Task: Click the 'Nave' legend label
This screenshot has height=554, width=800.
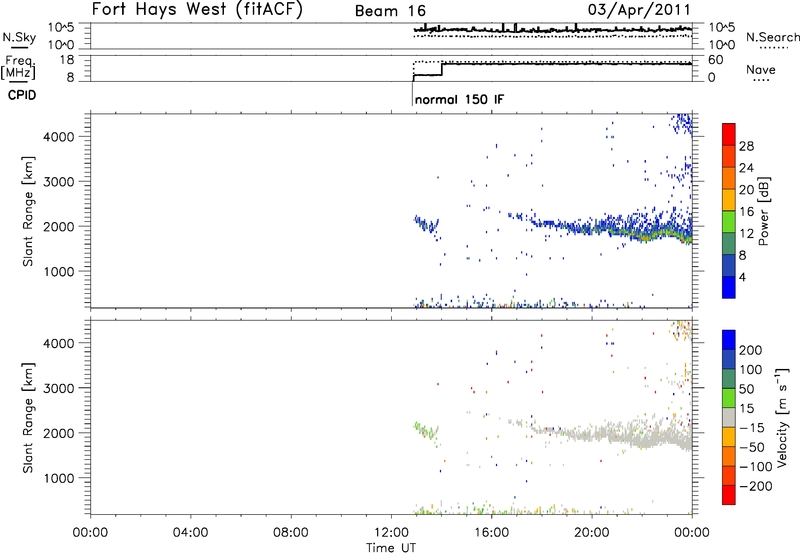Action: pos(760,69)
